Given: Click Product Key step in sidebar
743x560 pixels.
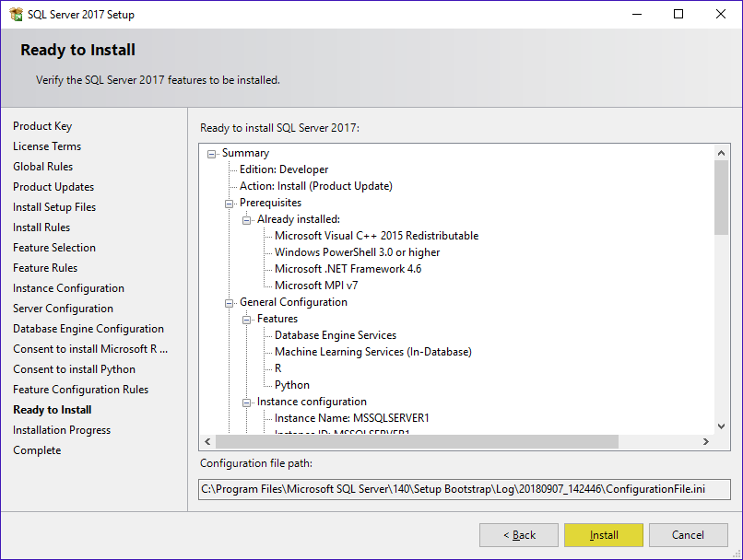Looking at the screenshot, I should coord(42,126).
